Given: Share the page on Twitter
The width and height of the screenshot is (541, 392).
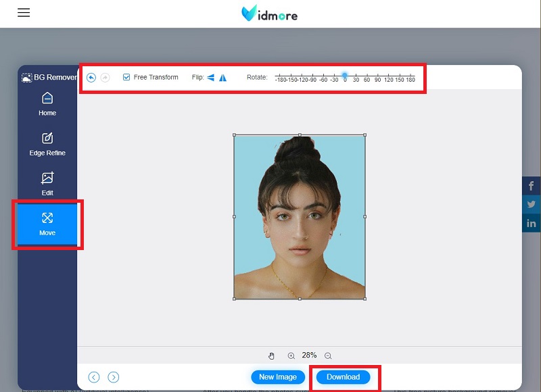Looking at the screenshot, I should [x=532, y=204].
